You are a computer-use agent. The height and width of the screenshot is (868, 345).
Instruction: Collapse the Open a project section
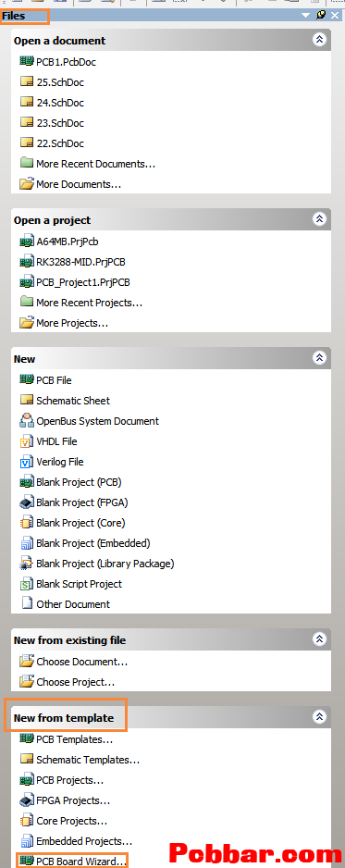pos(320,218)
